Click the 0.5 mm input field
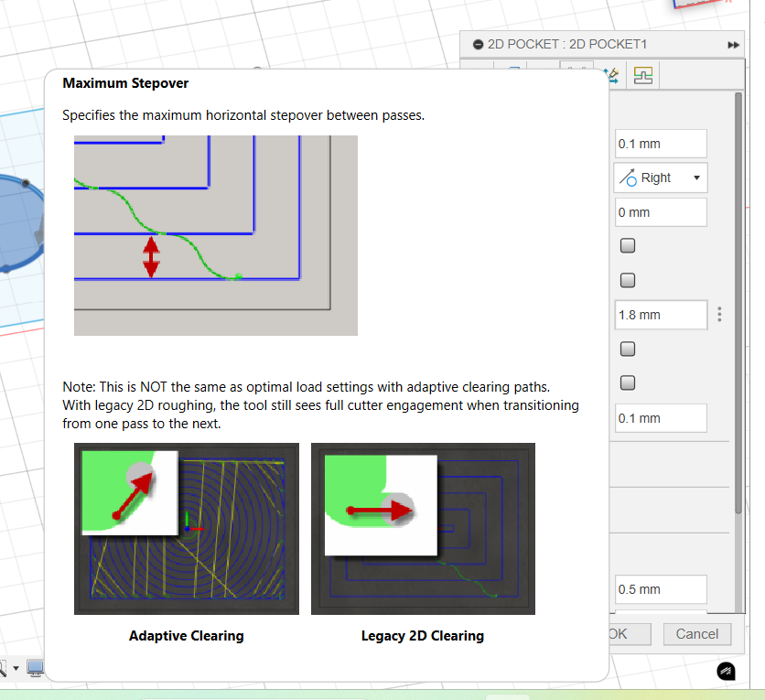Image resolution: width=765 pixels, height=700 pixels. [661, 589]
